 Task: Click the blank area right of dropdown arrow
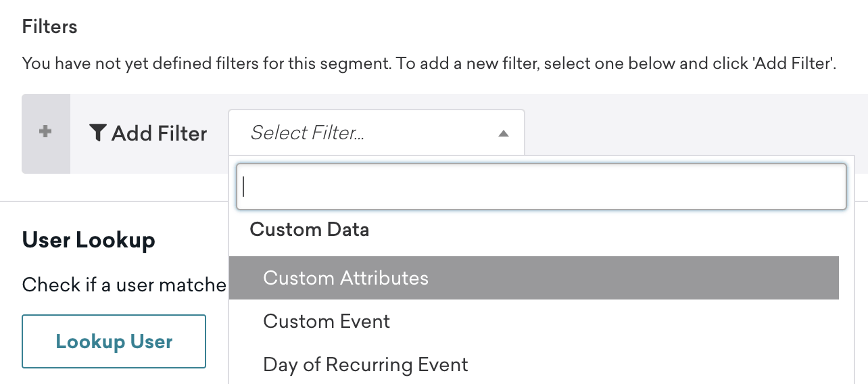click(696, 133)
